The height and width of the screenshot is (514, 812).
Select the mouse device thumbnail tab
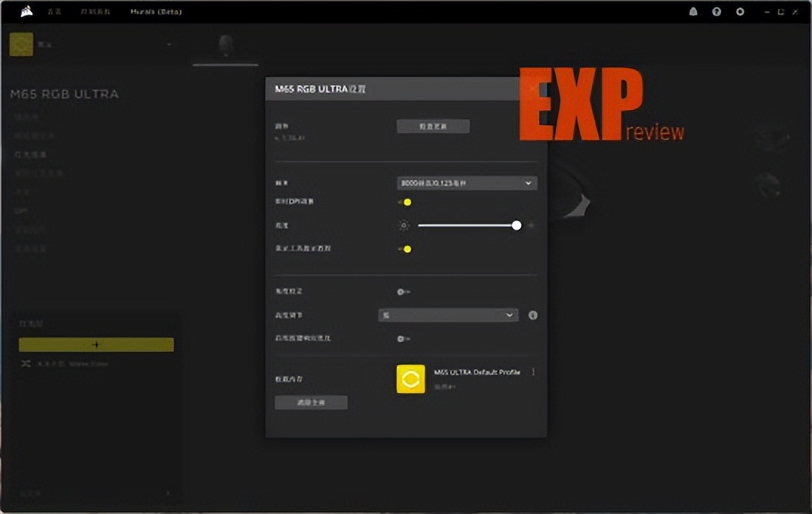click(x=225, y=45)
